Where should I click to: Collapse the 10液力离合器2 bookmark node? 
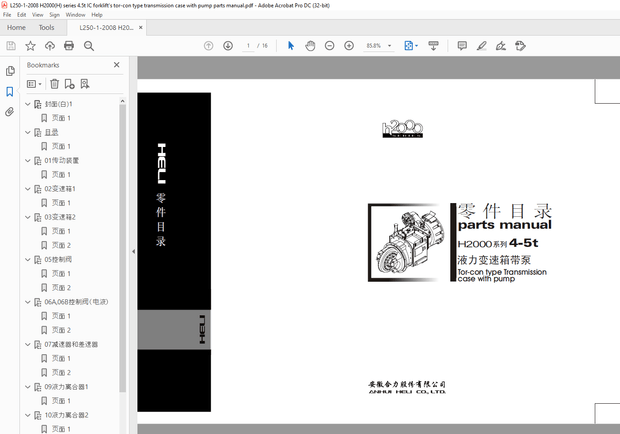pos(28,415)
